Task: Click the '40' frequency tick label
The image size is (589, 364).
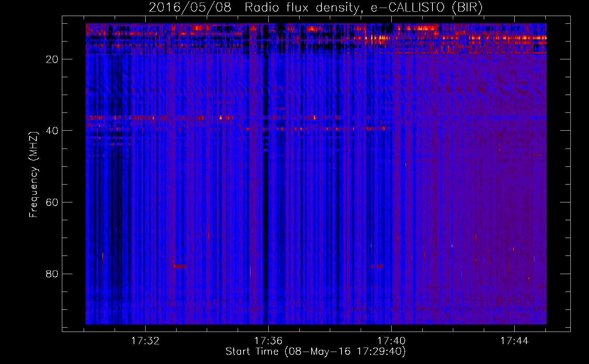Action: (x=52, y=131)
